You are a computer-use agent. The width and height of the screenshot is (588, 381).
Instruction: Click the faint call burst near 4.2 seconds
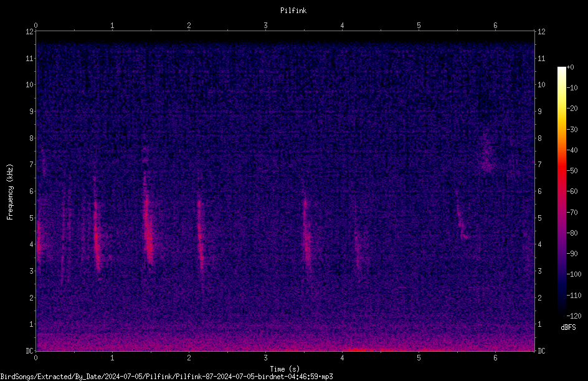point(358,251)
